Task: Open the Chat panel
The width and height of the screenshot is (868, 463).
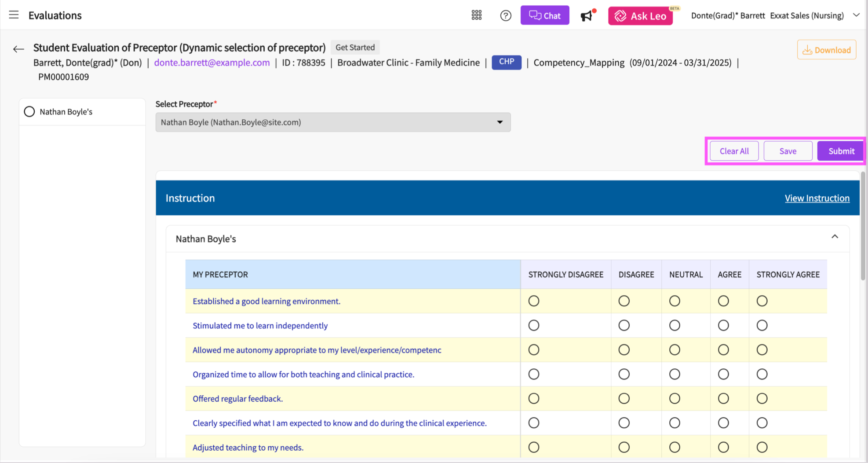Action: point(544,15)
